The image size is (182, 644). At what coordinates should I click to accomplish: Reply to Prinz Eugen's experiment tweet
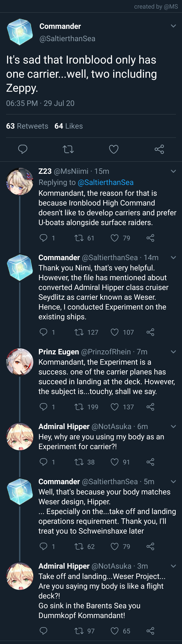click(x=43, y=407)
